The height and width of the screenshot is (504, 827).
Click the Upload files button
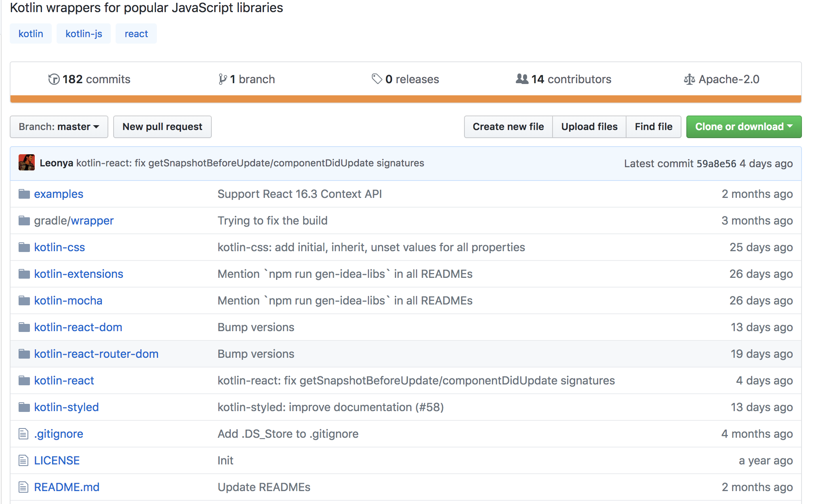589,127
